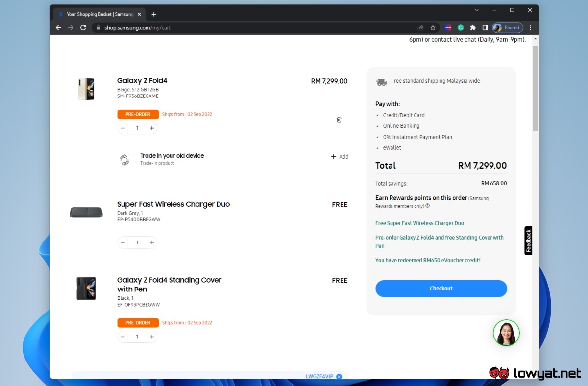Add a trade-in device

pos(340,157)
